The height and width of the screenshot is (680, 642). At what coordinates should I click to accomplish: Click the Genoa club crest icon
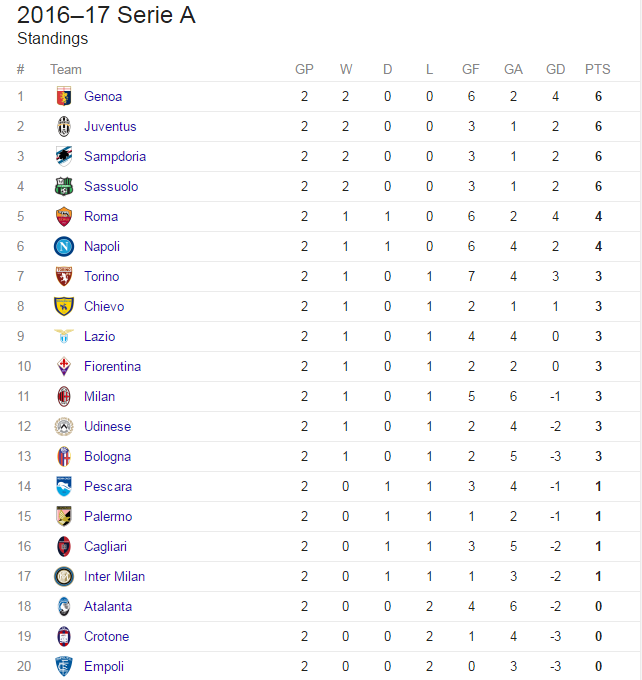pyautogui.click(x=64, y=96)
